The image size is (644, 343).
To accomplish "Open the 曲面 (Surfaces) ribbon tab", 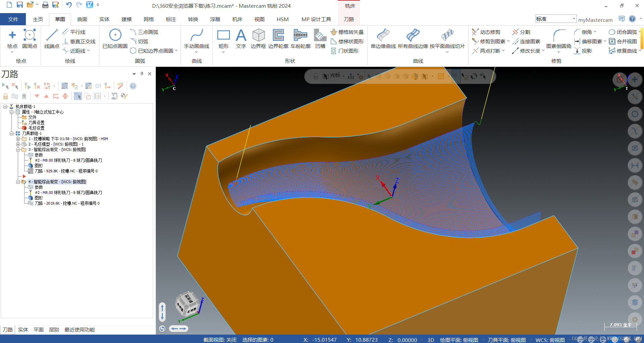I will click(x=82, y=19).
